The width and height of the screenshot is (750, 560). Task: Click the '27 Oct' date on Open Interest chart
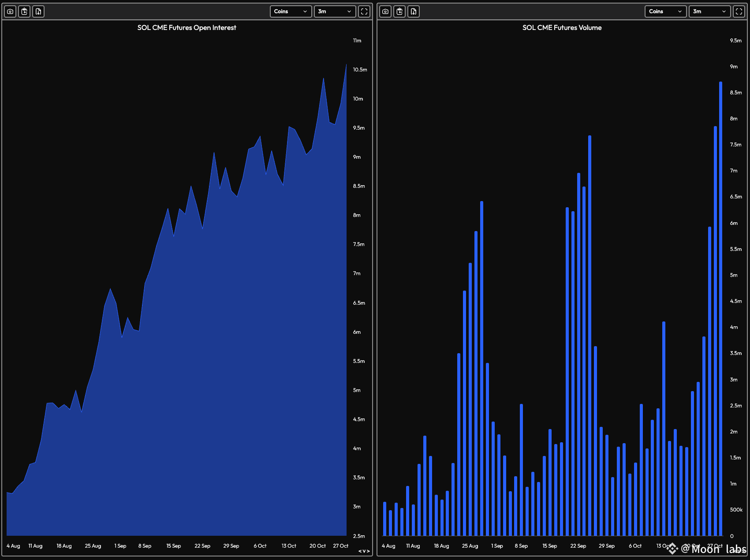point(341,546)
